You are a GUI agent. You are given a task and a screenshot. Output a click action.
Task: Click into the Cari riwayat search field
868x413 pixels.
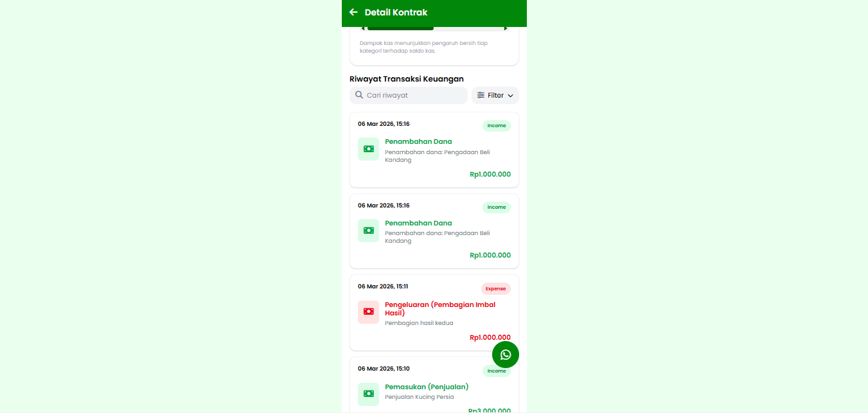[x=409, y=95]
